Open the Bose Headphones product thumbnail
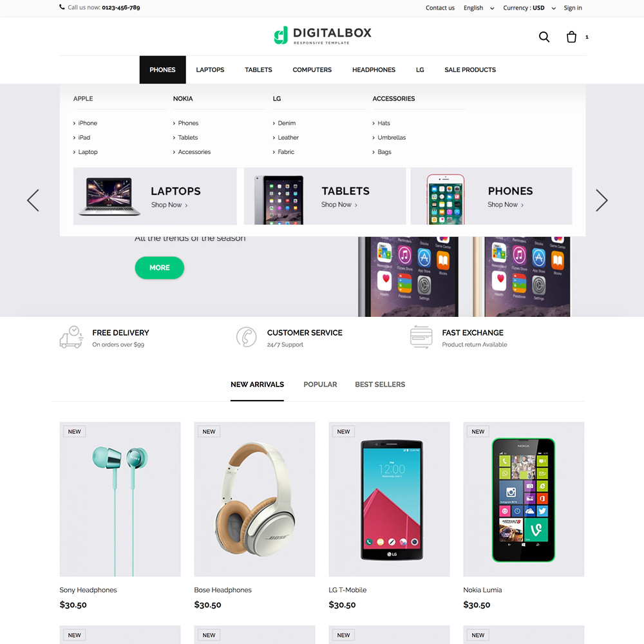644x644 pixels. [x=254, y=499]
